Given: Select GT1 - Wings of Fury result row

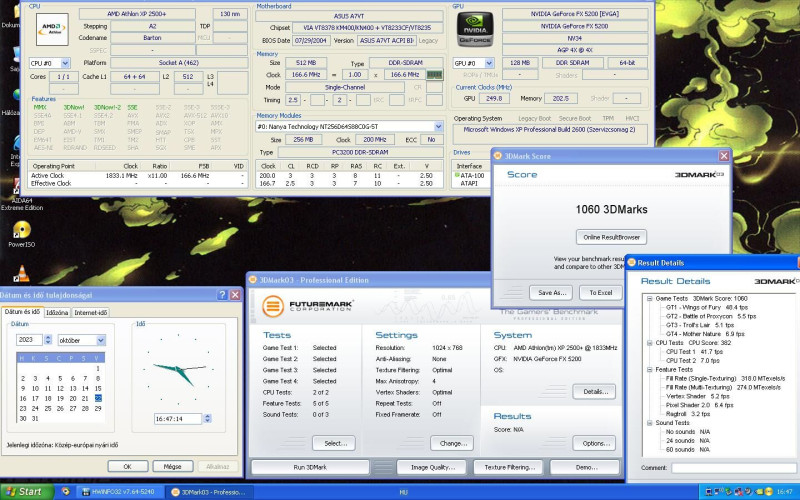Looking at the screenshot, I should coord(707,308).
